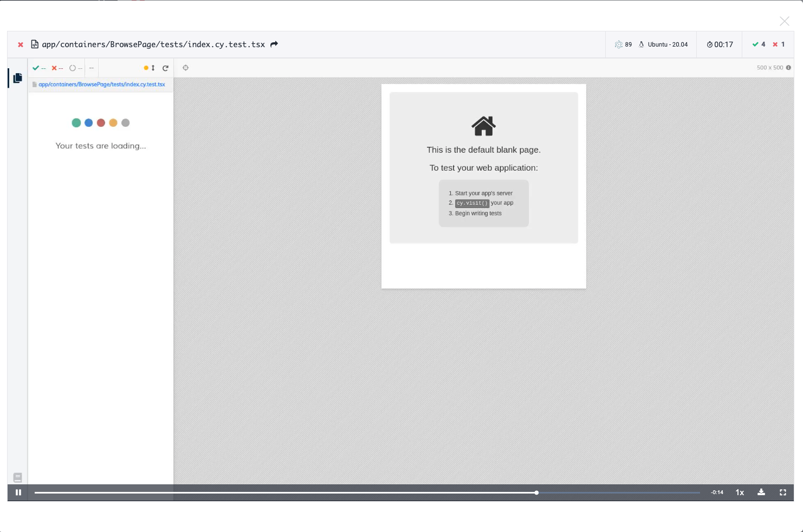
Task: Click the stopwatch icon next to 00:17
Action: pyautogui.click(x=709, y=44)
